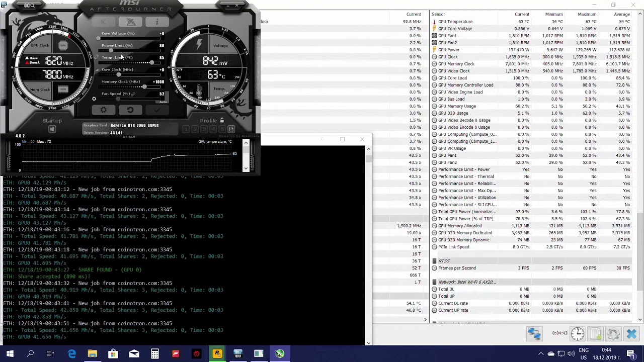This screenshot has height=362, width=644.
Task: Open the Action Center notifications
Action: pos(631,353)
